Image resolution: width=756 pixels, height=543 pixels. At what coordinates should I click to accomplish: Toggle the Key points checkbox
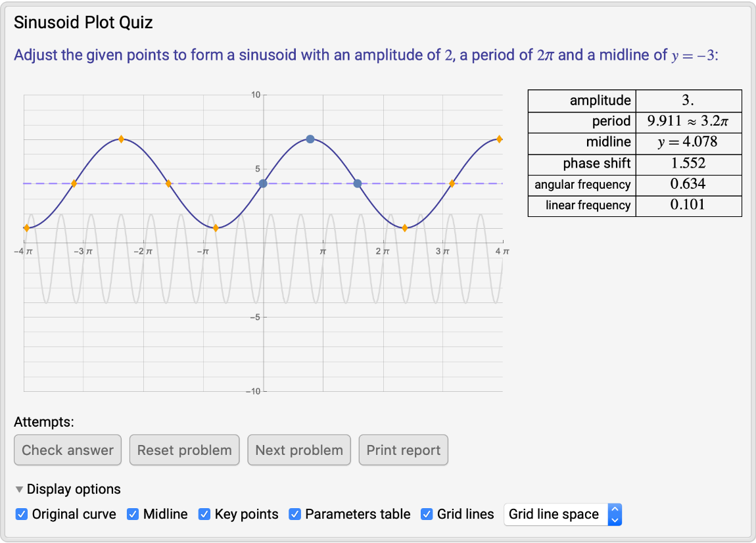click(204, 514)
